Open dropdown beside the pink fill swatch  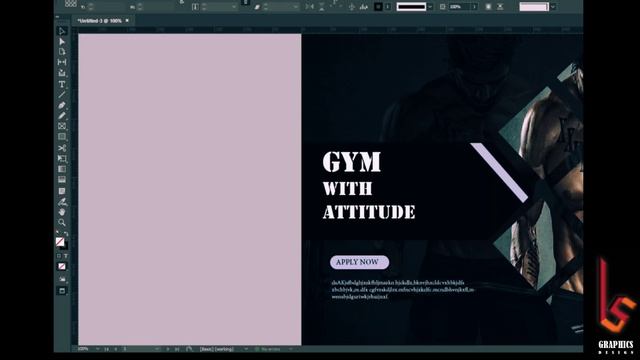point(553,7)
